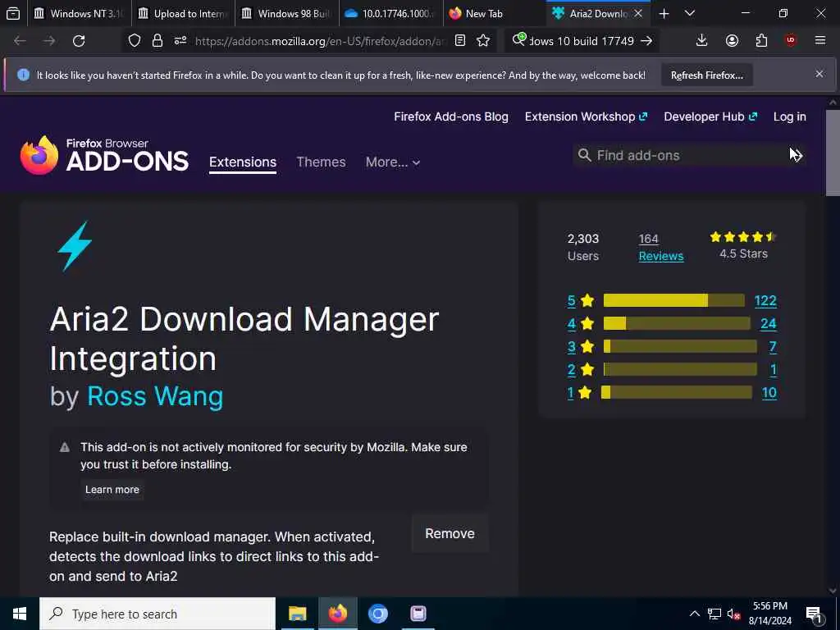The image size is (840, 630).
Task: Click the one-star rating bar
Action: [x=677, y=393]
